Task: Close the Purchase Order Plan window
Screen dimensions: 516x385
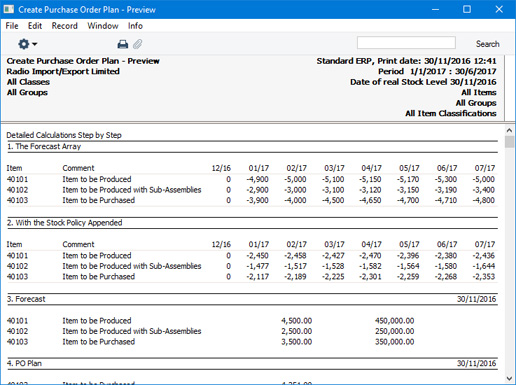Action: [x=499, y=9]
